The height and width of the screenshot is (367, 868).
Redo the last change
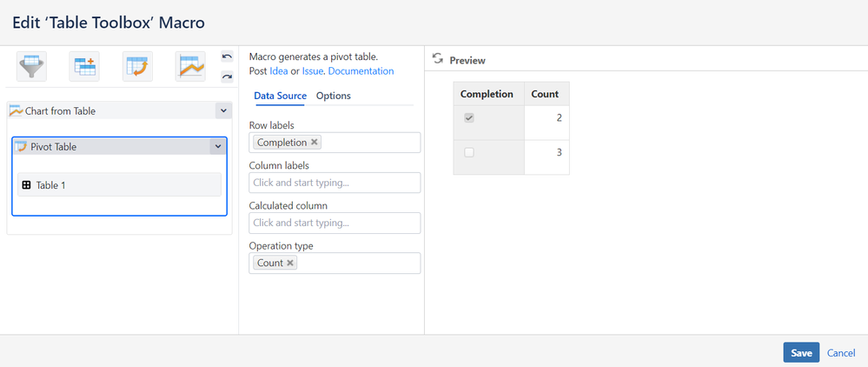pyautogui.click(x=227, y=77)
